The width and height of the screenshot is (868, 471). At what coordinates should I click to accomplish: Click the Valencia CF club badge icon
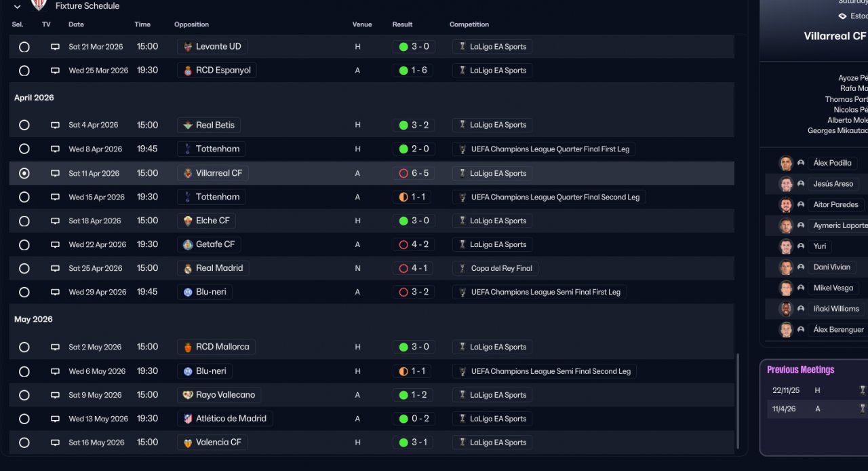(188, 442)
